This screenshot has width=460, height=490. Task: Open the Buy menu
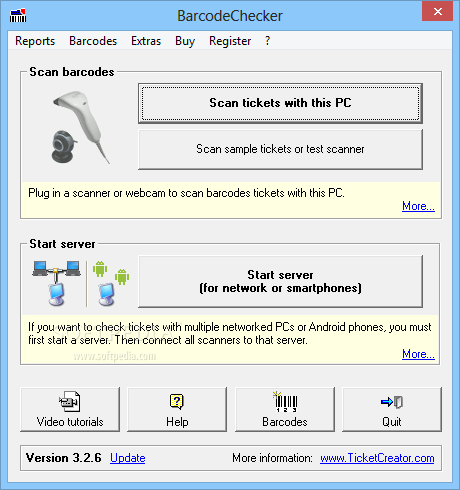click(185, 41)
